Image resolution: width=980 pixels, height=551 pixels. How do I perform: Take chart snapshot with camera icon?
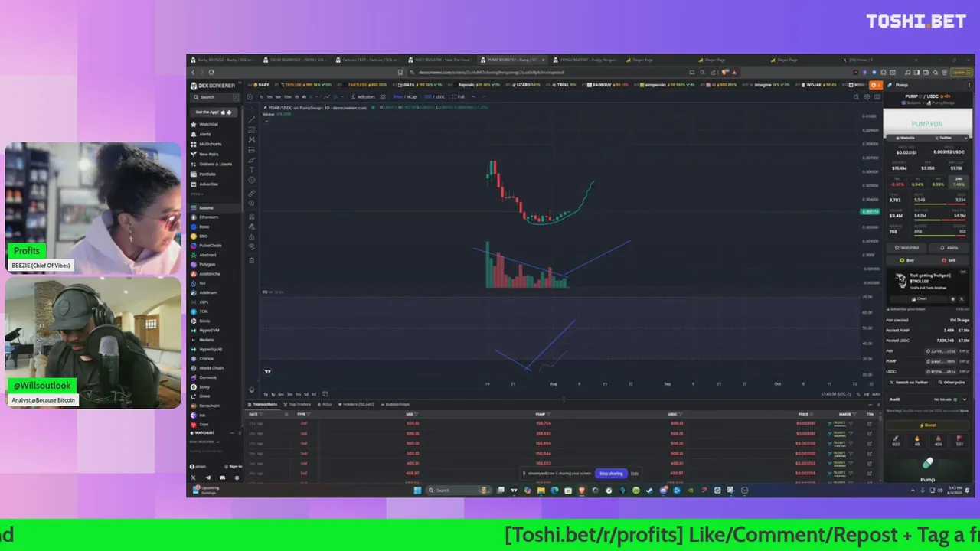point(877,97)
